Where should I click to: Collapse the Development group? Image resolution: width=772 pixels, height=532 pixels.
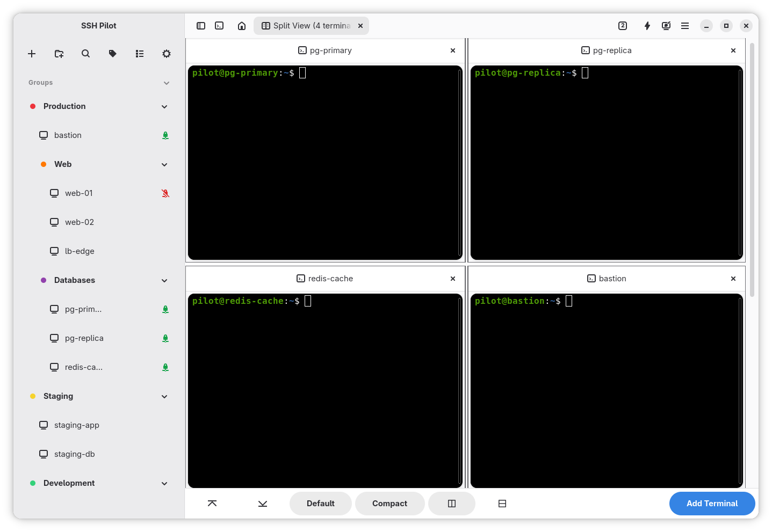(164, 483)
